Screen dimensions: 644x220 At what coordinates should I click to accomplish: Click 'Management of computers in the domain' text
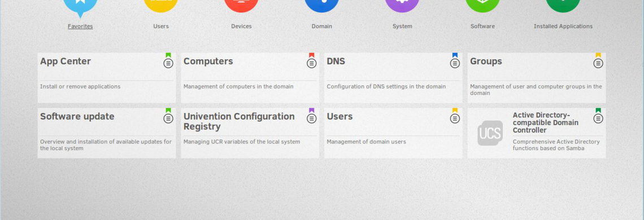(x=238, y=87)
